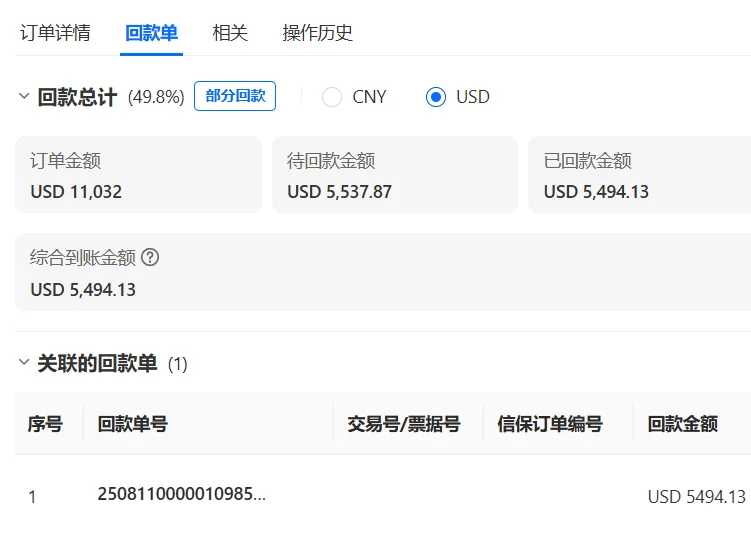Open the 操作历史 tab
The width and height of the screenshot is (751, 534).
(x=318, y=33)
